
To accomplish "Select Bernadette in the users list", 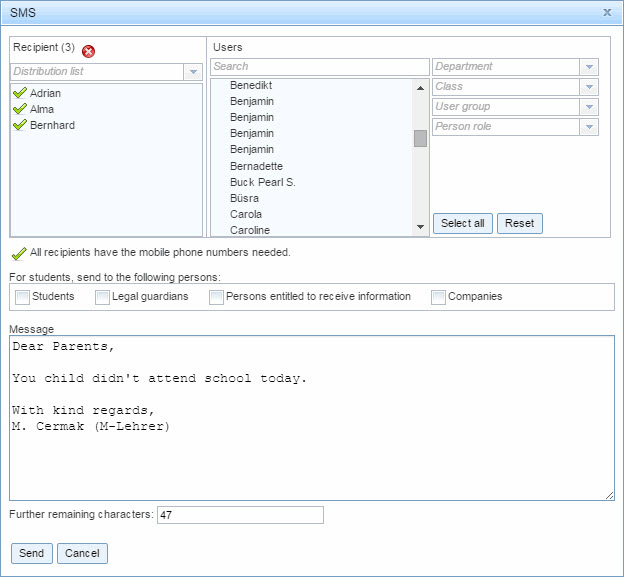I will point(256,166).
